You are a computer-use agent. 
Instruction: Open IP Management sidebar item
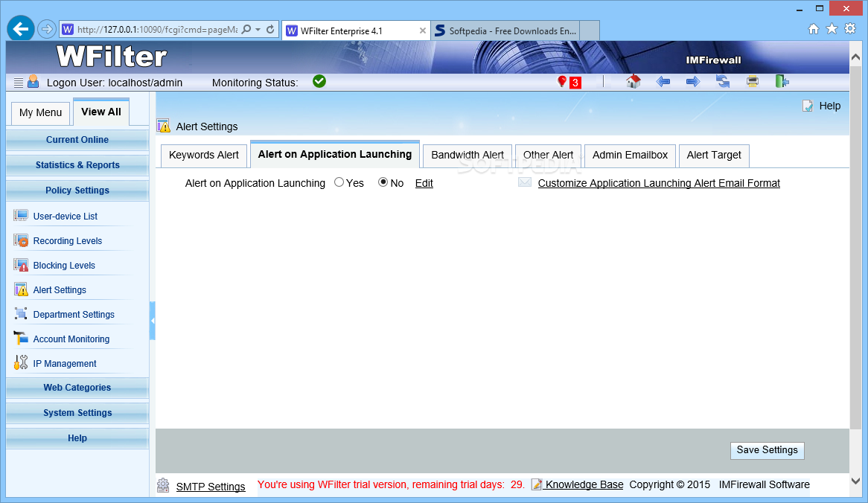tap(64, 364)
